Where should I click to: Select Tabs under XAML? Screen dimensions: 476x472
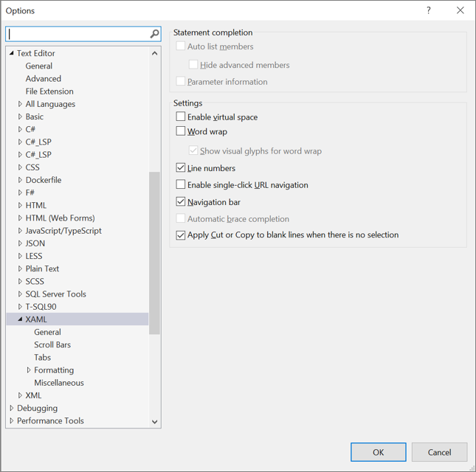pyautogui.click(x=43, y=358)
